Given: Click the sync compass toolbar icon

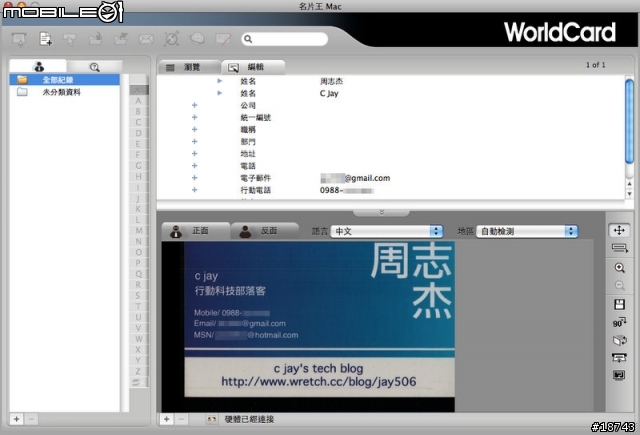Looking at the screenshot, I should [171, 39].
